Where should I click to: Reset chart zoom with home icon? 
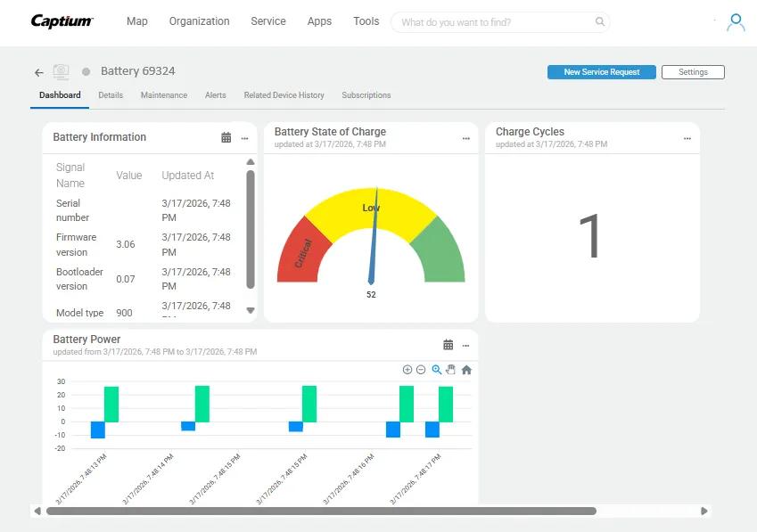[466, 370]
